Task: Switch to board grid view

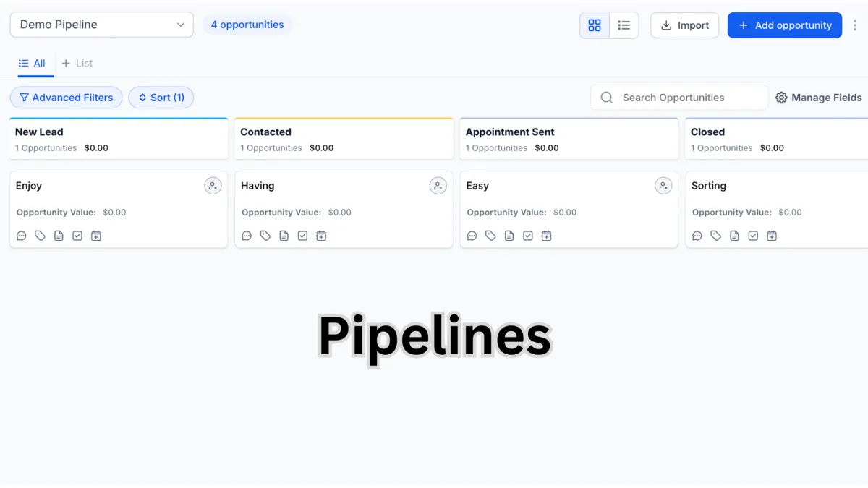Action: (595, 25)
